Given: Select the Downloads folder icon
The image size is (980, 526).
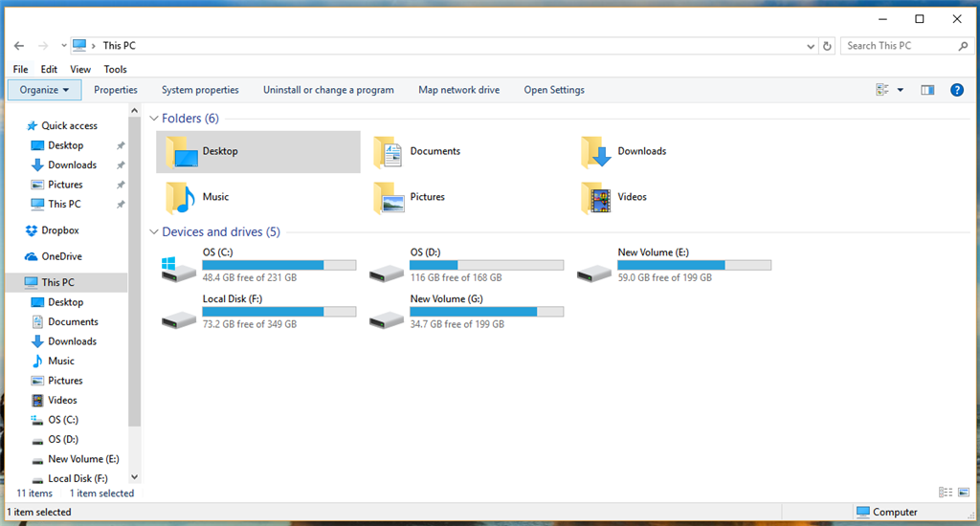Looking at the screenshot, I should (x=595, y=152).
